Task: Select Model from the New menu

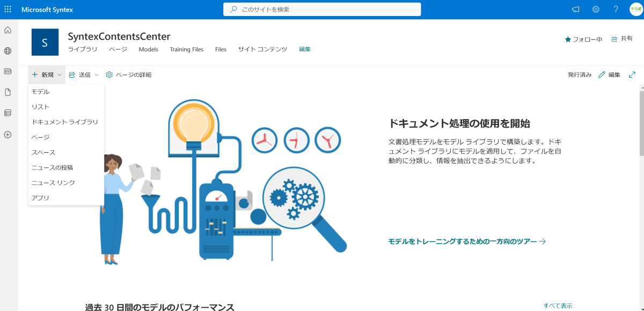Action: [x=66, y=92]
